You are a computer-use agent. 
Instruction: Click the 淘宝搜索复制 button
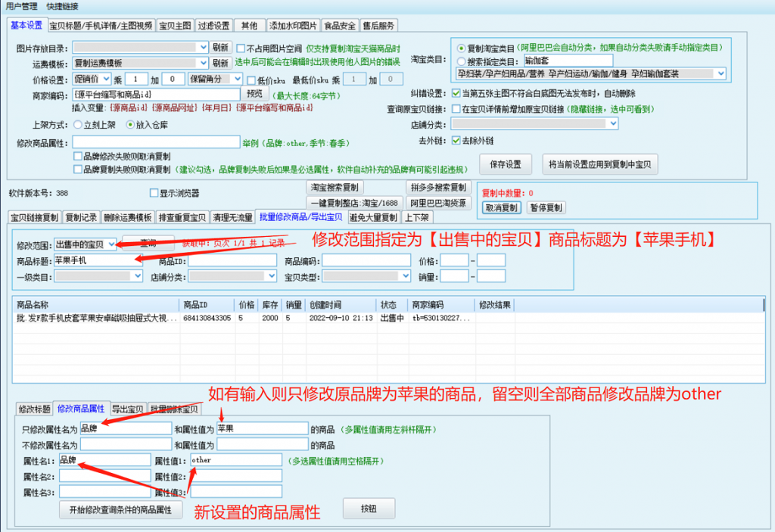coord(335,188)
